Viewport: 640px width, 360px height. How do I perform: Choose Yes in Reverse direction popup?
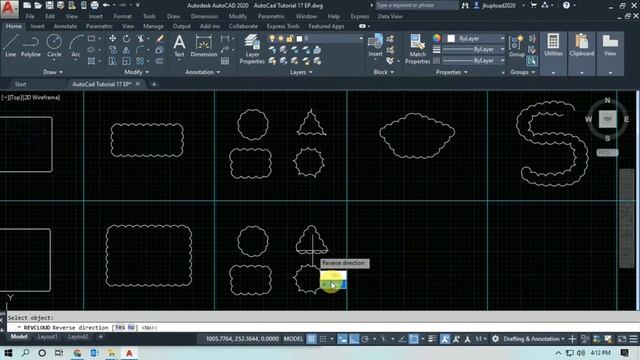[333, 276]
